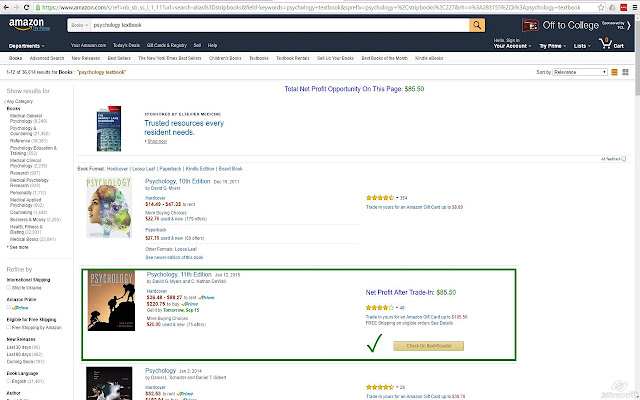Click See newer edition of this book
This screenshot has height=400, width=640.
pyautogui.click(x=174, y=258)
